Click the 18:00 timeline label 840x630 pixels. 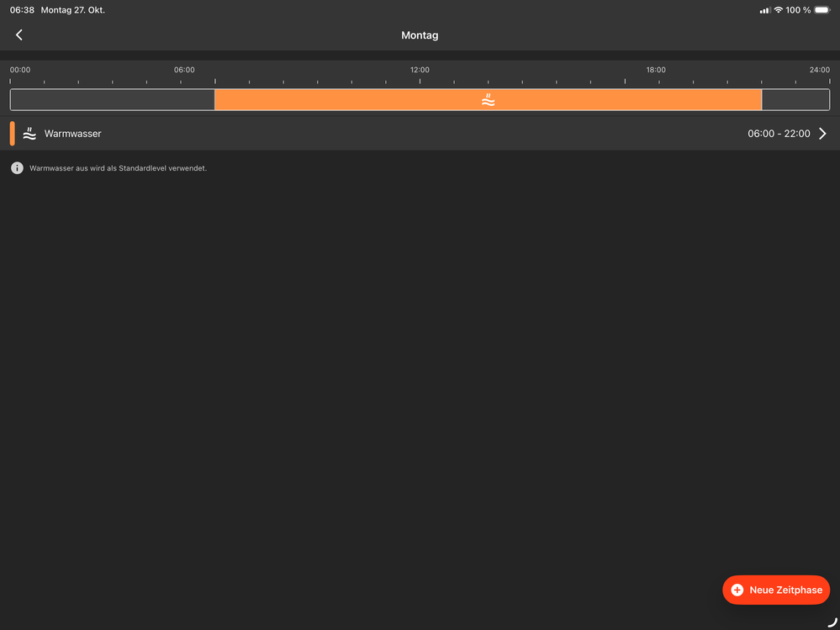click(x=656, y=70)
